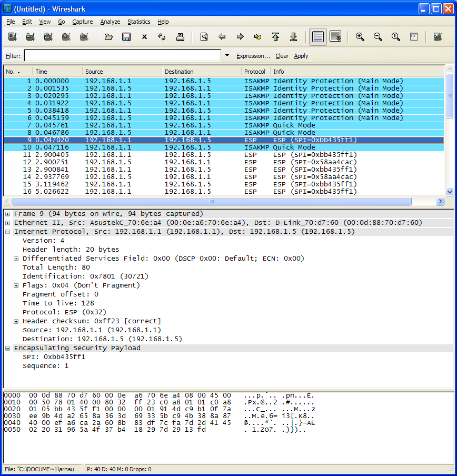The height and width of the screenshot is (476, 457).
Task: Expand the Ethernet II tree node
Action: point(7,223)
